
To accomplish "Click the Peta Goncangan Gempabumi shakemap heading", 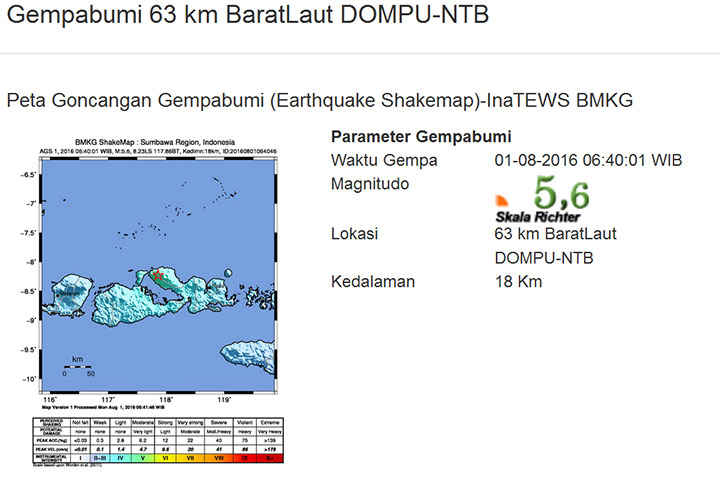I will tap(319, 100).
